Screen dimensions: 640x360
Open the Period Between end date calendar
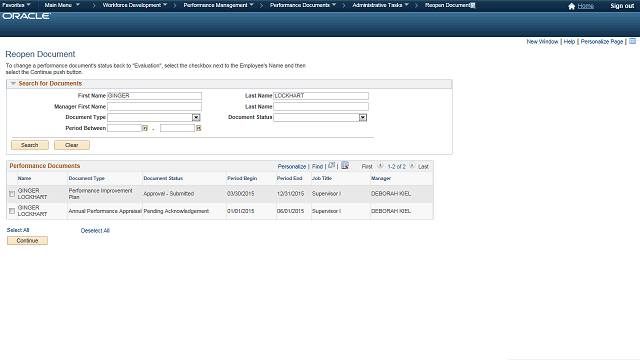tap(198, 128)
